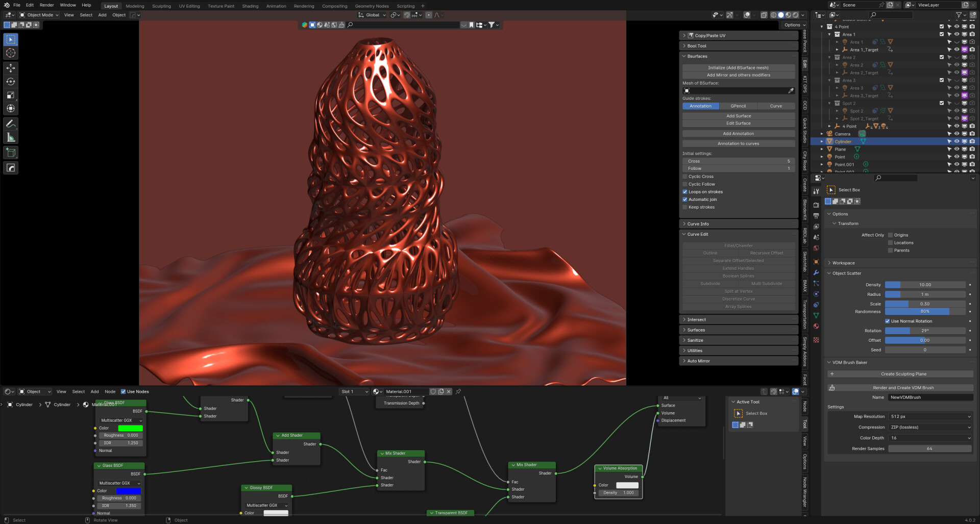Click Render and Create VDM Brush
The image size is (980, 524).
(903, 388)
